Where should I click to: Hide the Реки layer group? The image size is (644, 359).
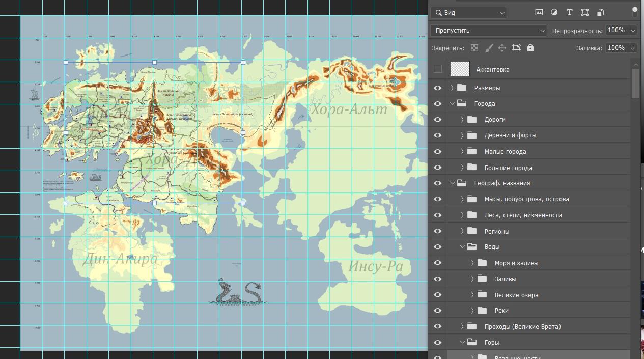pos(438,311)
